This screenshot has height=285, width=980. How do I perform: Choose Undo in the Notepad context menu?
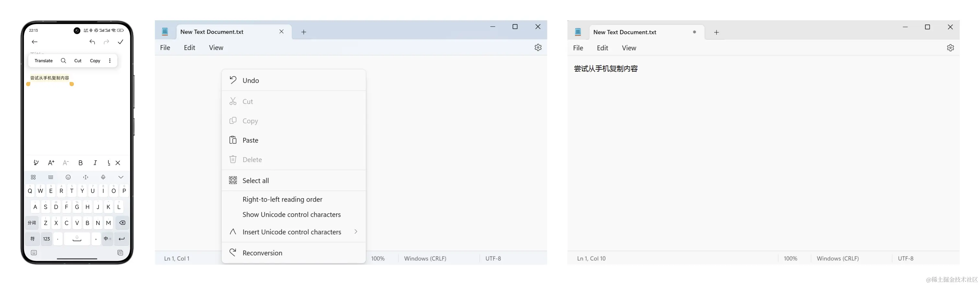[x=294, y=80]
